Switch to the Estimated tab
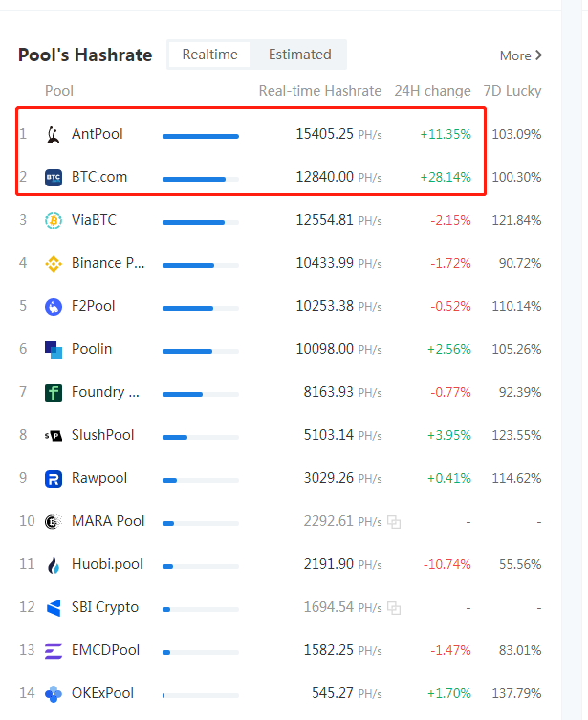The image size is (588, 720). [x=300, y=55]
